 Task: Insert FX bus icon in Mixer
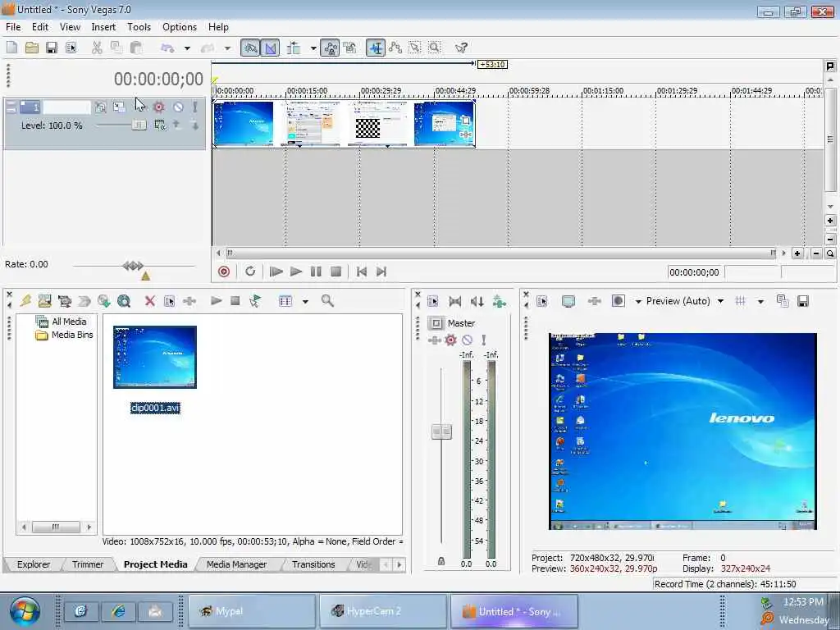click(500, 302)
